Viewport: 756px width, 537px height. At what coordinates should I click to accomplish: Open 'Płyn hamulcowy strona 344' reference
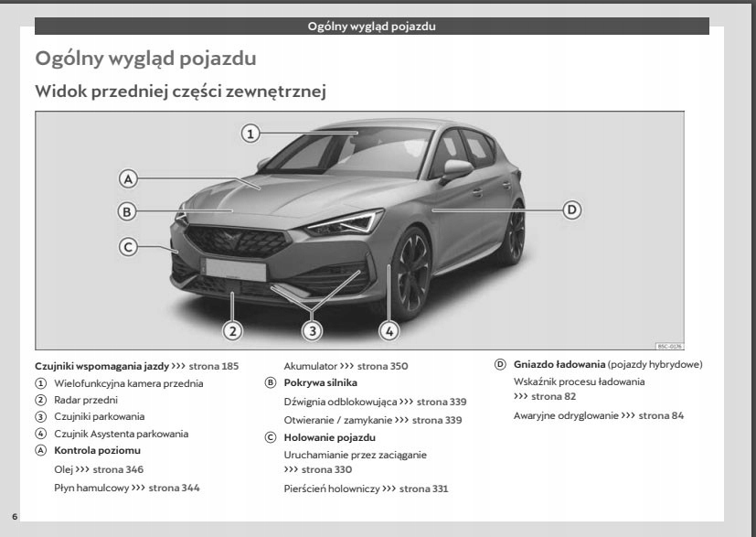point(127,488)
